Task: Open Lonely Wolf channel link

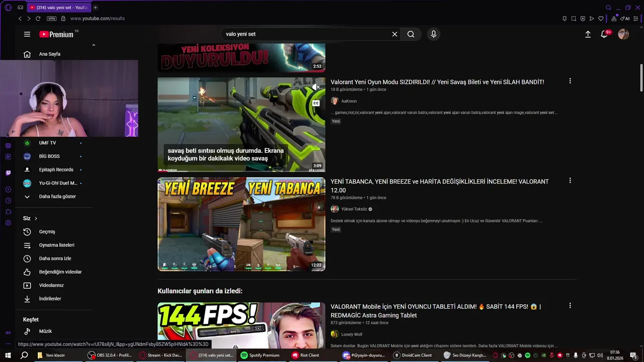Action: point(352,334)
